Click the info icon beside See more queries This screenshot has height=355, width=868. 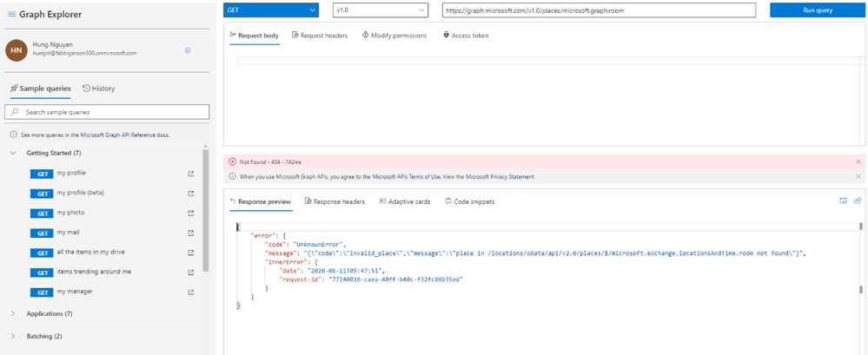(x=13, y=135)
